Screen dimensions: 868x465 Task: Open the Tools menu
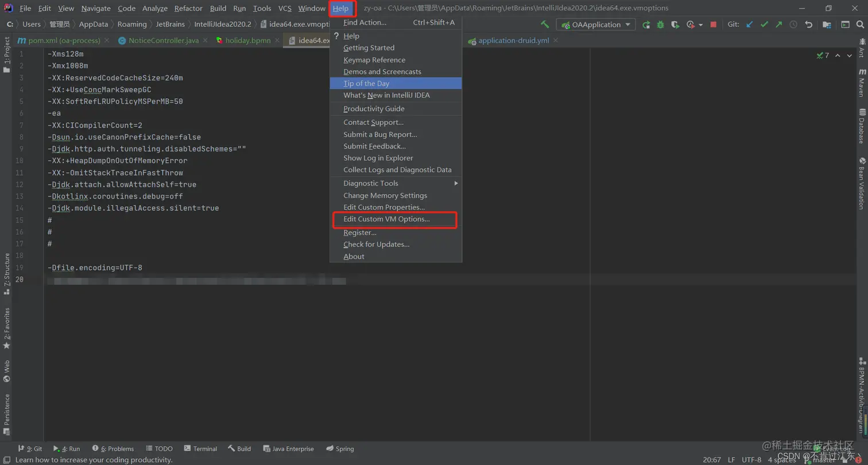tap(262, 9)
